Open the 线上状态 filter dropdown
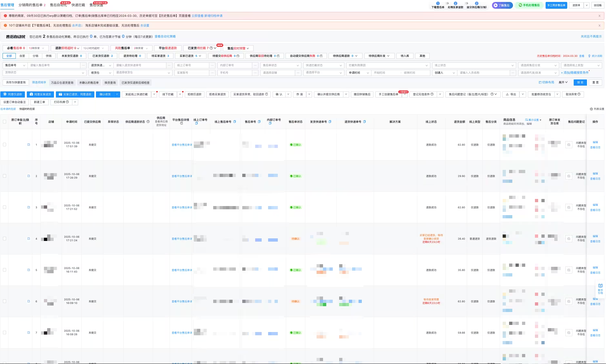 474,65
